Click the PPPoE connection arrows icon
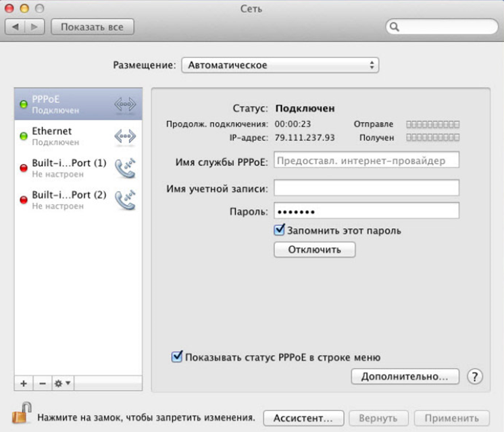504x432 pixels. pos(125,104)
